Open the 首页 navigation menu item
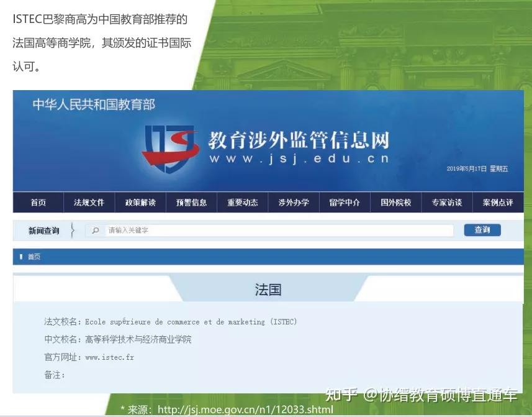The image size is (532, 417). pos(37,202)
